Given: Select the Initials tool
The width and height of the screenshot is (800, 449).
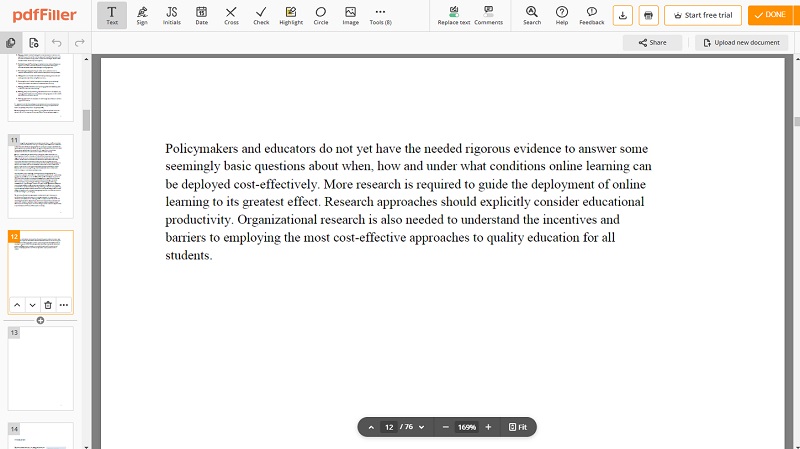Looking at the screenshot, I should (x=171, y=15).
